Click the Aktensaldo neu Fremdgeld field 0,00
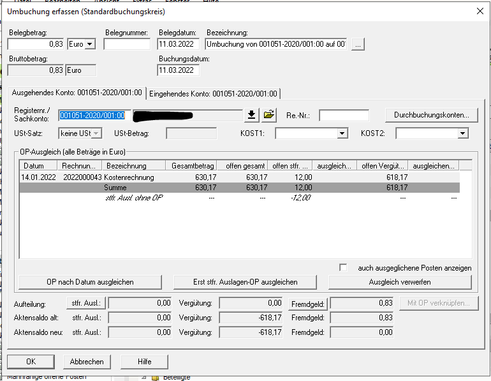The height and width of the screenshot is (381, 491). click(x=362, y=333)
